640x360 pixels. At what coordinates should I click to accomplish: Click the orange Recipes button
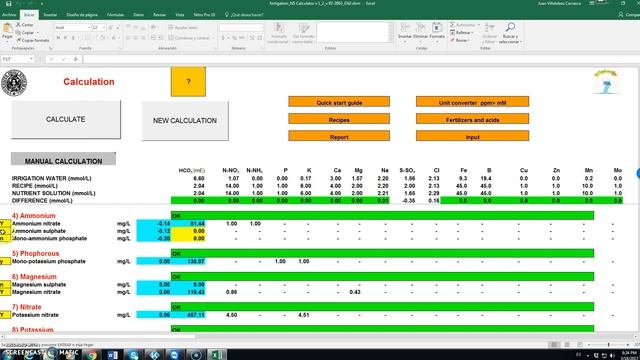[x=339, y=119]
